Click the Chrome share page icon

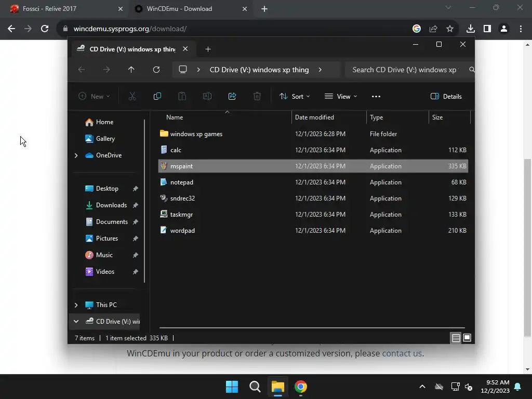pyautogui.click(x=433, y=29)
